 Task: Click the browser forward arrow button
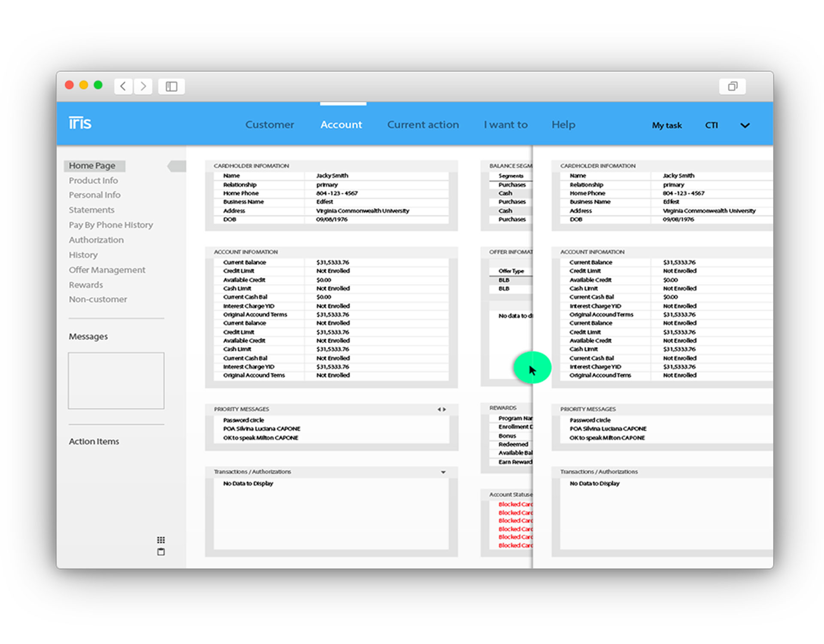tap(143, 86)
